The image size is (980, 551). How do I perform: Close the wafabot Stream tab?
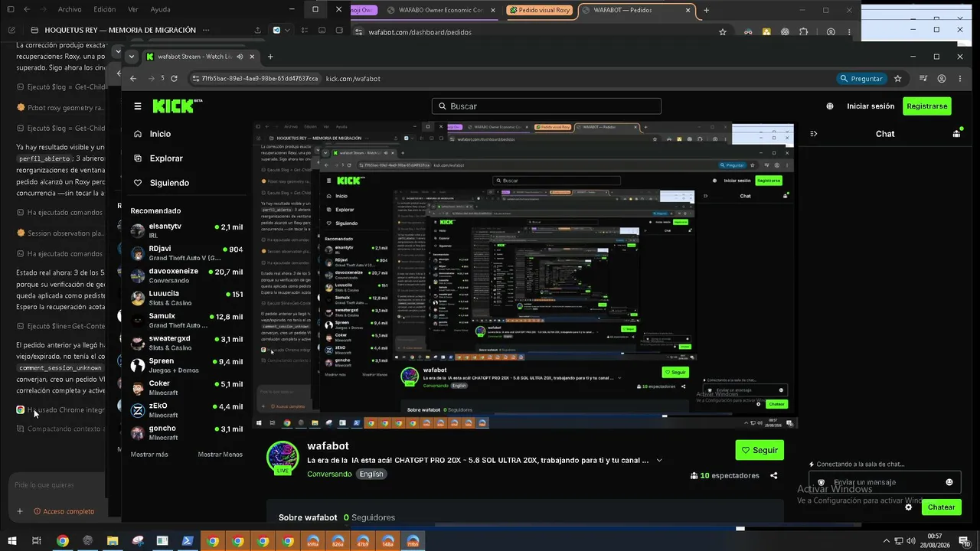pos(252,57)
